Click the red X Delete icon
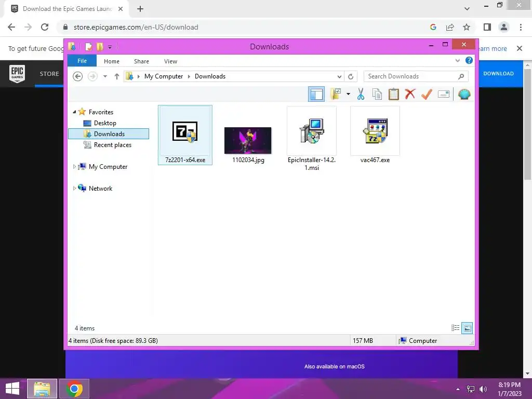532x399 pixels. [x=410, y=94]
